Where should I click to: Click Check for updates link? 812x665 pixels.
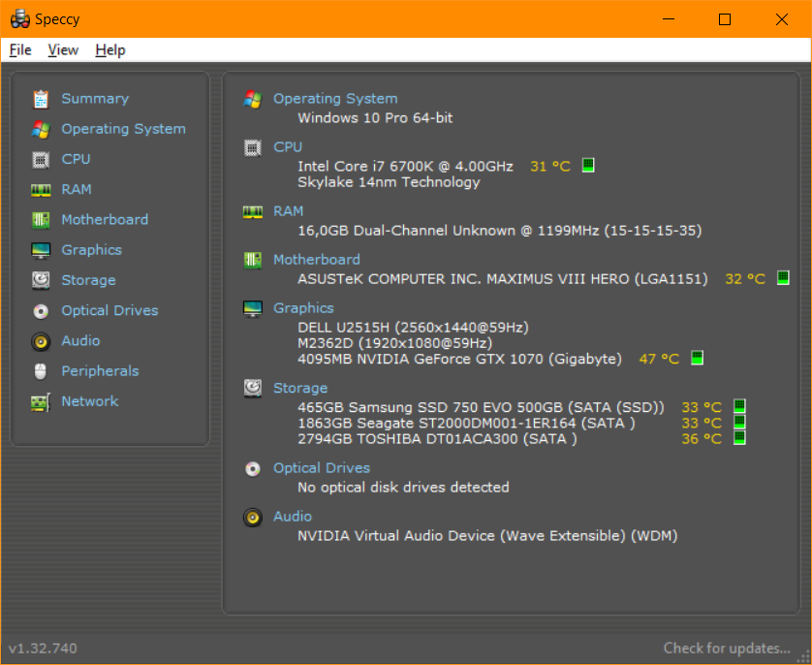pos(727,649)
